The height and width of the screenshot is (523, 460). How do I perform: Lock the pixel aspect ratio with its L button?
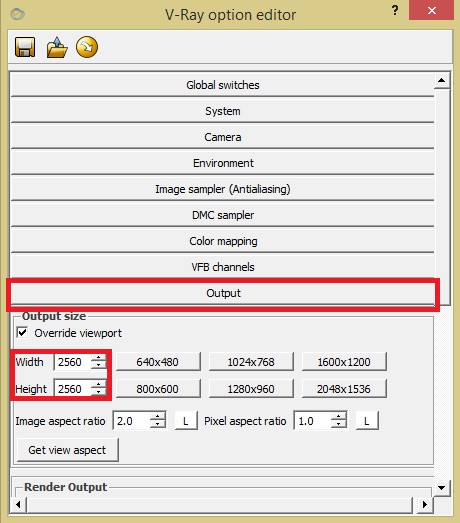click(367, 421)
